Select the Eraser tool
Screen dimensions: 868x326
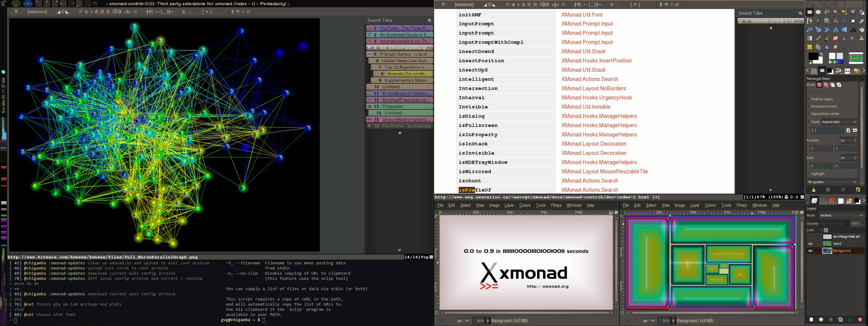coord(835,38)
